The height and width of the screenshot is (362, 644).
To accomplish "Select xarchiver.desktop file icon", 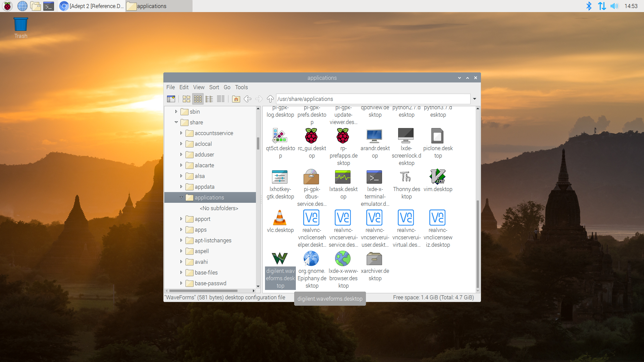I will (374, 259).
